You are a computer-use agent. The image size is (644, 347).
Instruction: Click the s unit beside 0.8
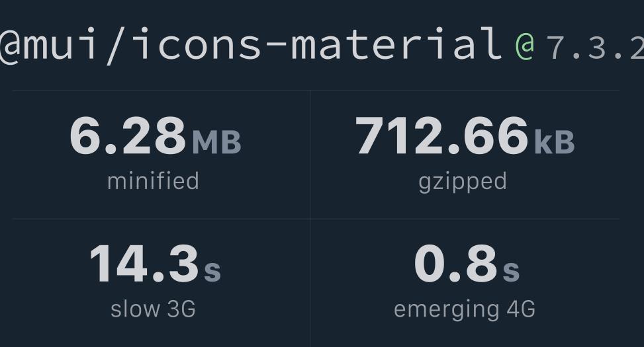512,271
